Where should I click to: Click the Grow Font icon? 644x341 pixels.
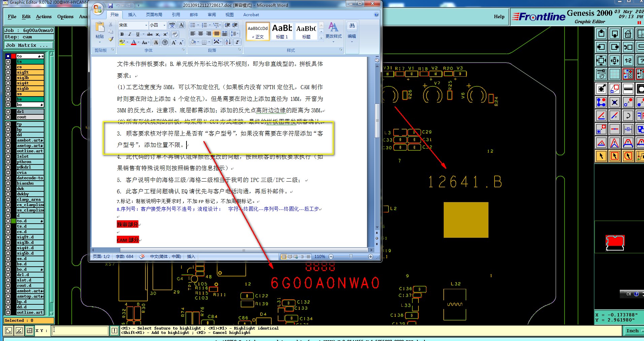tap(174, 42)
